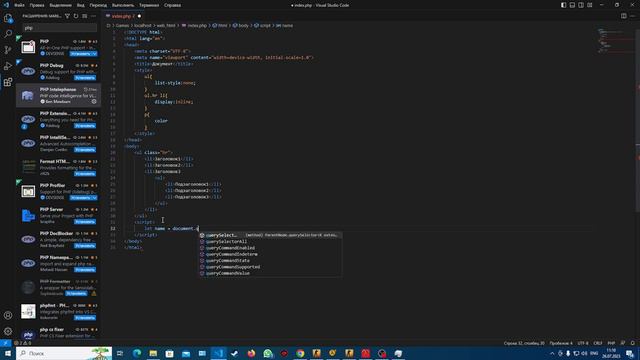Toggle the Panel layout button

[572, 5]
